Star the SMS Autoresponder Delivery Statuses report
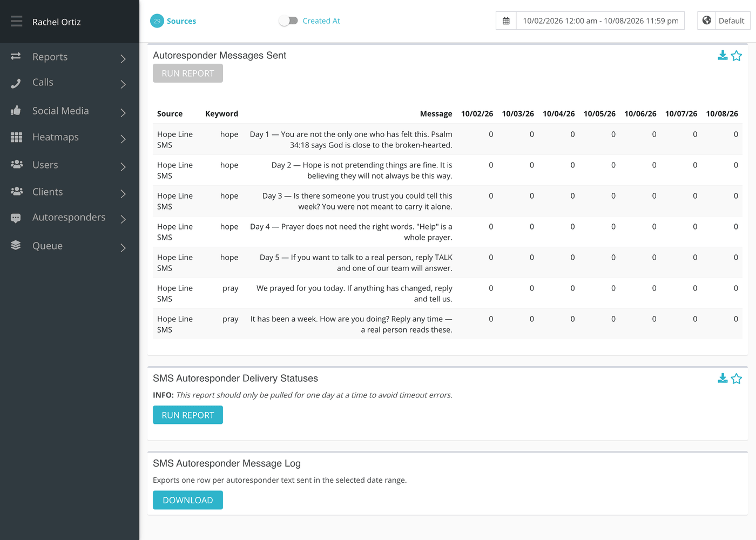Image resolution: width=756 pixels, height=540 pixels. pyautogui.click(x=737, y=379)
